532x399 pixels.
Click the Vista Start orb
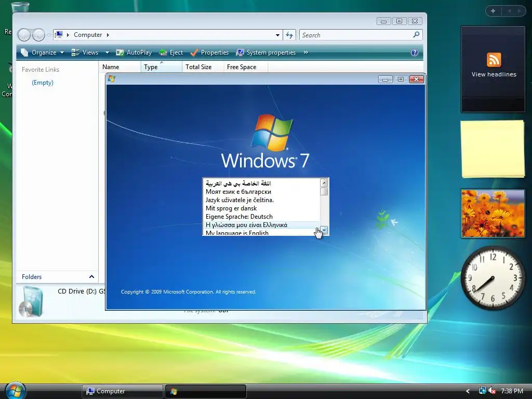point(16,390)
